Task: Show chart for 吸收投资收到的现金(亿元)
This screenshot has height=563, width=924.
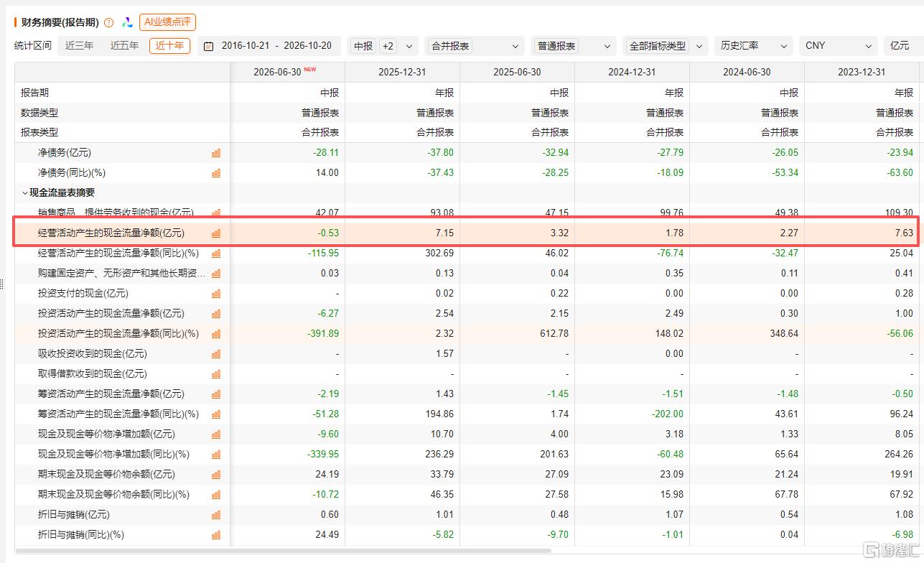Action: pos(216,354)
